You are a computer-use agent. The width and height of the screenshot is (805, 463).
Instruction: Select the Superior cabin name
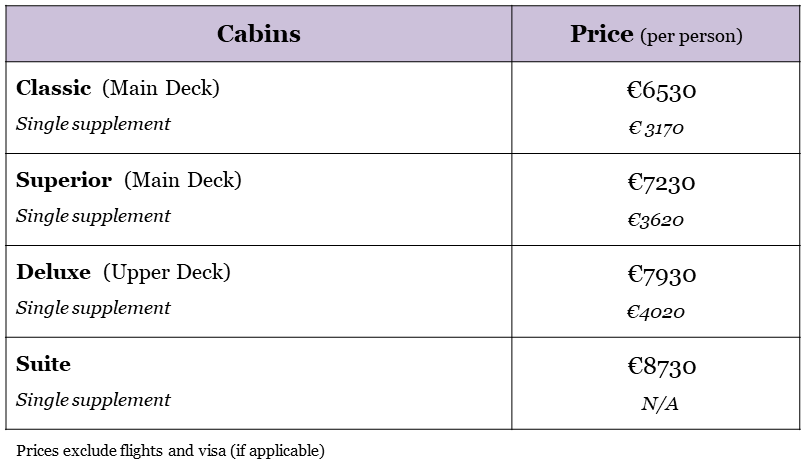[x=65, y=180]
